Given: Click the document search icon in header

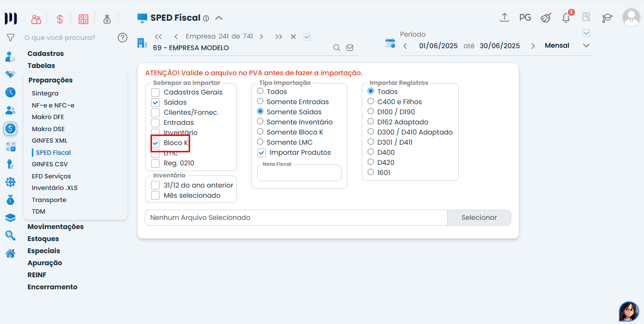Looking at the screenshot, I should pyautogui.click(x=586, y=17).
